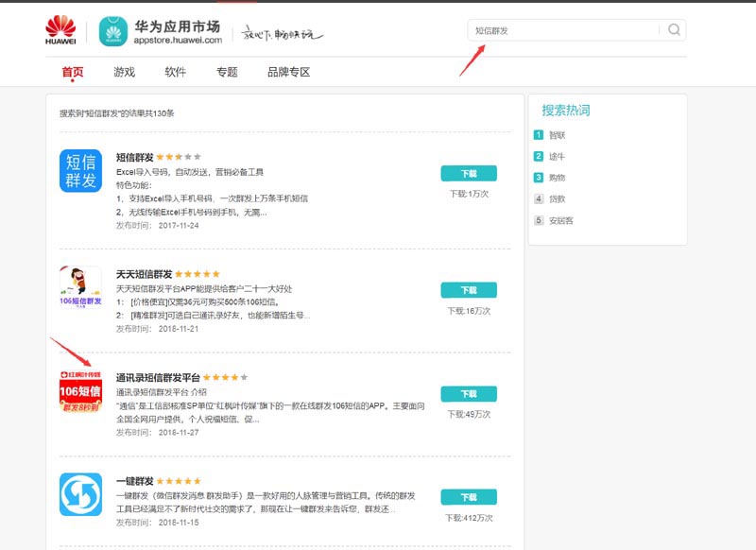Open the 一键群发 app icon
This screenshot has width=756, height=550.
80,494
